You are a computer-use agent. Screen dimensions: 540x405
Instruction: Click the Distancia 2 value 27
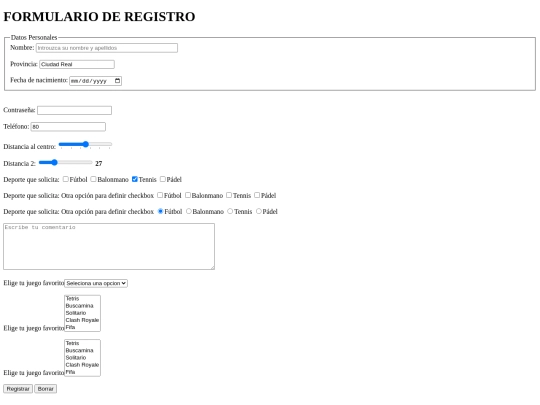point(98,164)
